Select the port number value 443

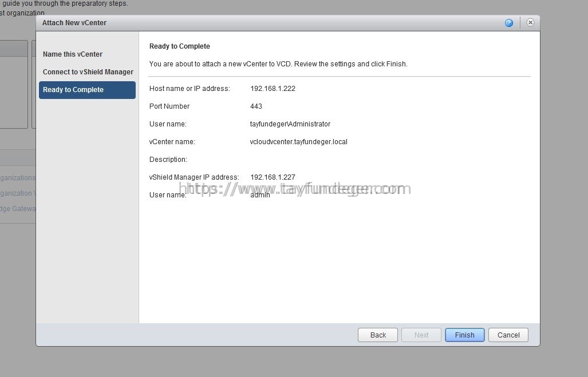coord(256,106)
